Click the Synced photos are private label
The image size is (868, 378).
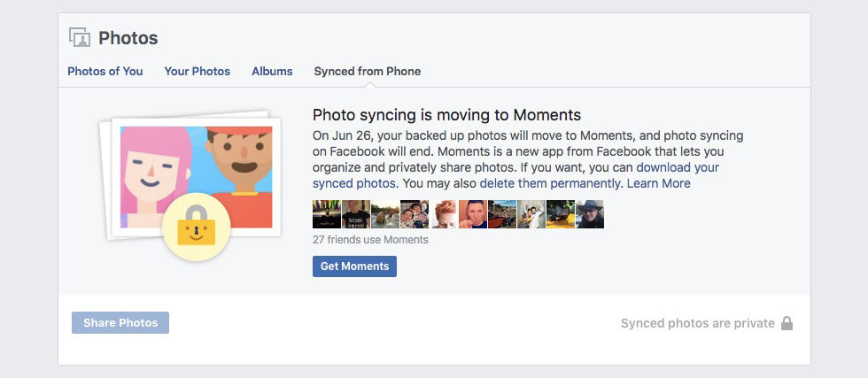click(698, 323)
